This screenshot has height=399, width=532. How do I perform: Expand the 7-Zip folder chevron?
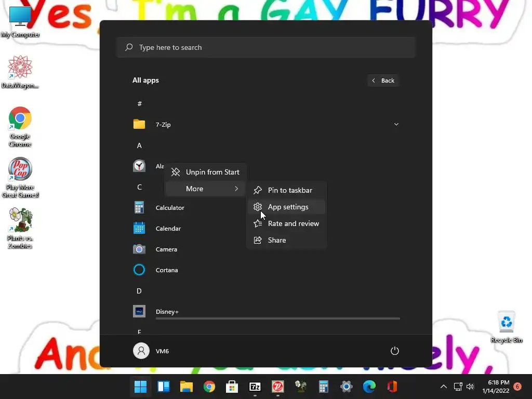tap(396, 124)
